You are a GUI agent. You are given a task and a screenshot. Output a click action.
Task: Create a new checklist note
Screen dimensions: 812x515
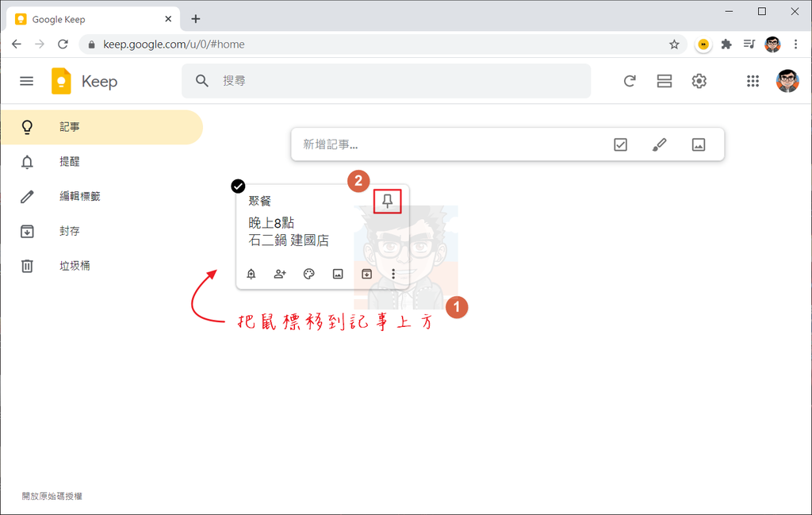point(620,144)
